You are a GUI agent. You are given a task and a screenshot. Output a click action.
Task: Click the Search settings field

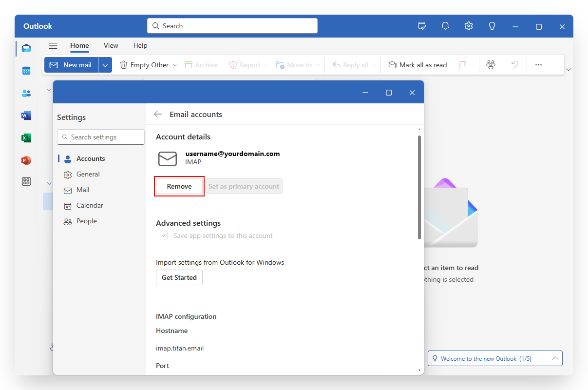pos(101,137)
